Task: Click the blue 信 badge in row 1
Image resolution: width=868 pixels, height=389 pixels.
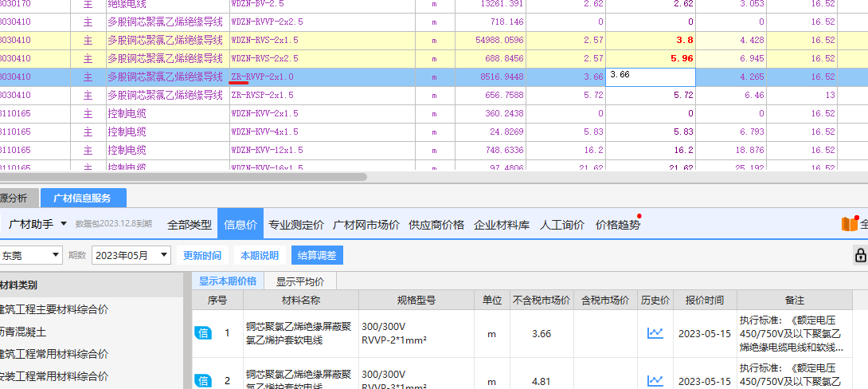Action: [x=202, y=333]
